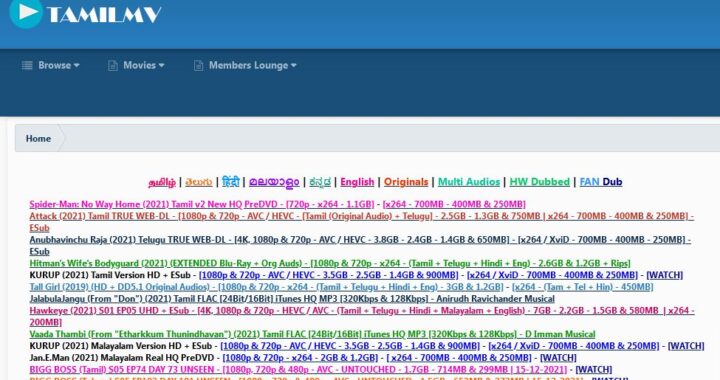Expand the Browse dropdown arrow

(x=77, y=65)
